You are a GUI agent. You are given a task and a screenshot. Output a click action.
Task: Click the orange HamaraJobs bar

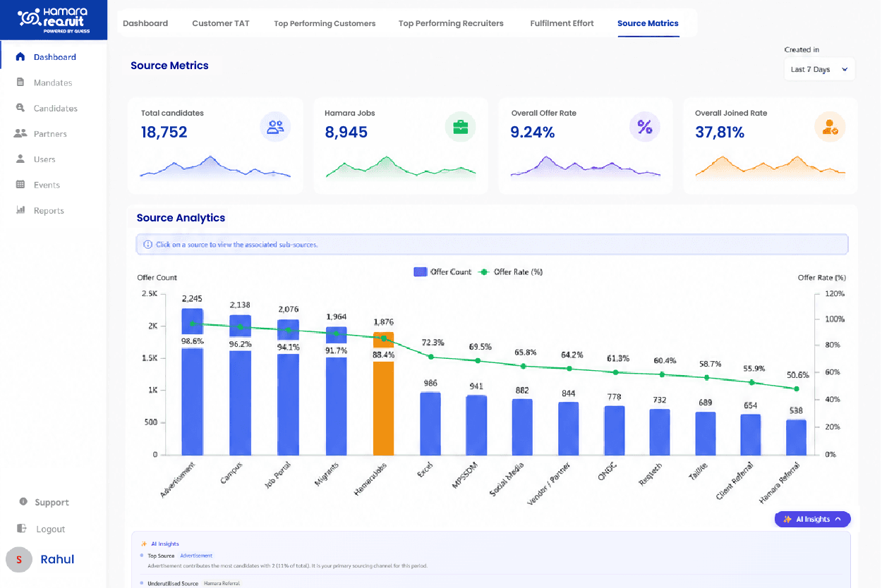[383, 393]
